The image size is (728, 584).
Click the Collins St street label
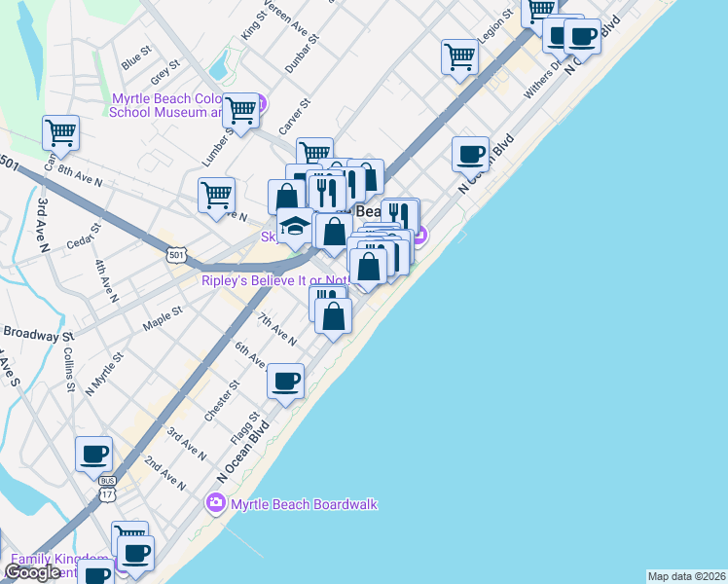[x=69, y=370]
